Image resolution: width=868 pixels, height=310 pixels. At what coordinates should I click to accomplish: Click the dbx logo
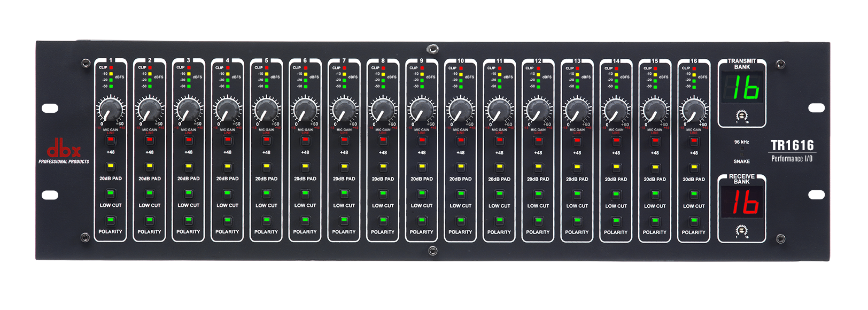64,149
